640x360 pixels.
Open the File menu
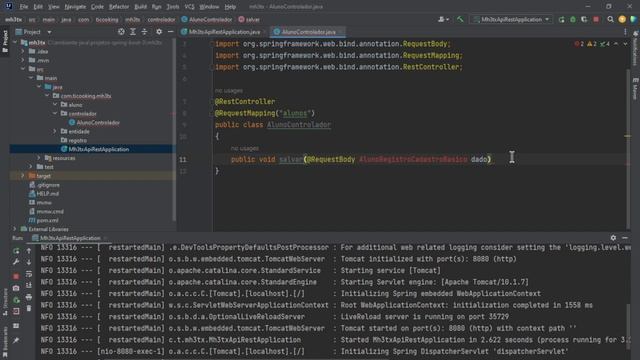coord(24,7)
